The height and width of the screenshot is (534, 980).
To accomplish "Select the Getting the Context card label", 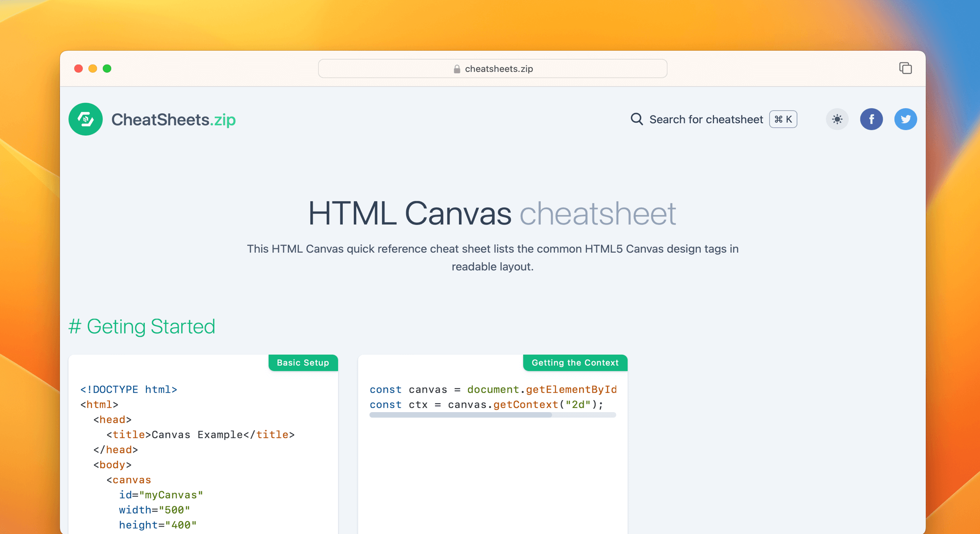I will 575,363.
